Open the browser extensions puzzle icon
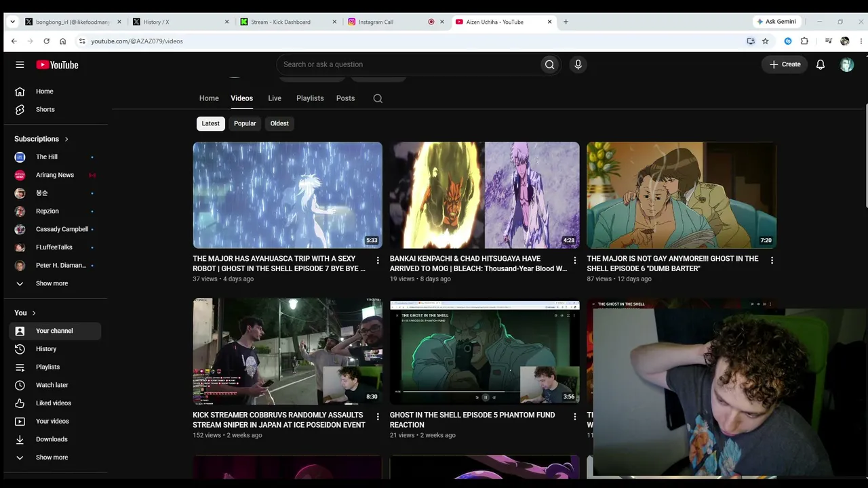This screenshot has height=488, width=868. [x=804, y=41]
